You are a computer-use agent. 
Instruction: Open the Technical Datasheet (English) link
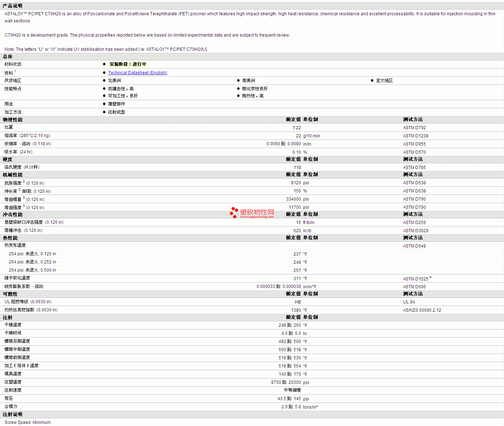click(138, 73)
